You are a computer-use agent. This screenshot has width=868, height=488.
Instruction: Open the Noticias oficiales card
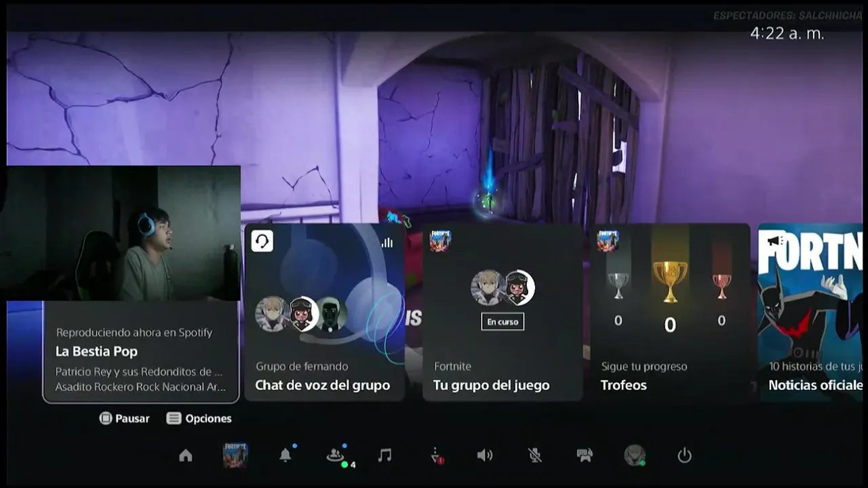click(810, 312)
